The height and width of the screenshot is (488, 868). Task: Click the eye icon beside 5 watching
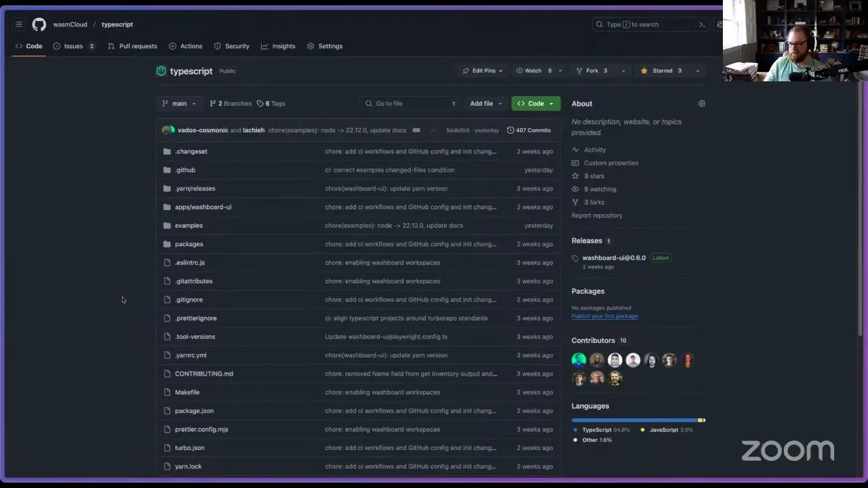(576, 189)
